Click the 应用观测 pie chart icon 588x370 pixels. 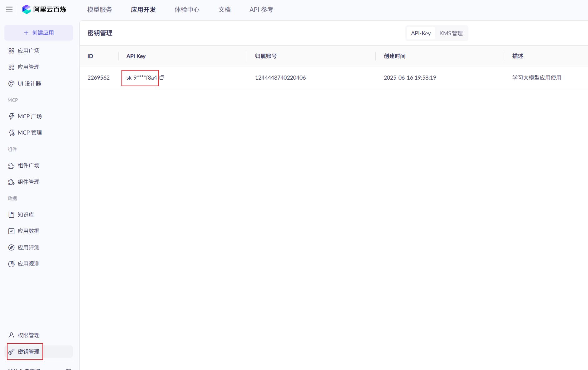(x=12, y=264)
